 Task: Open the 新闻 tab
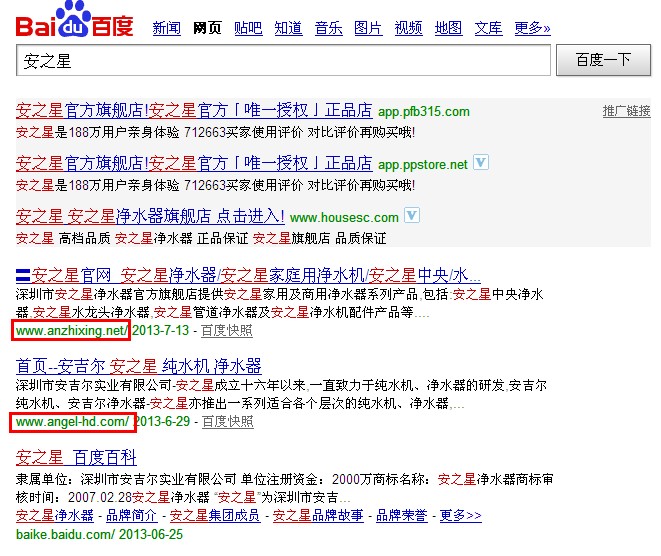click(x=167, y=28)
